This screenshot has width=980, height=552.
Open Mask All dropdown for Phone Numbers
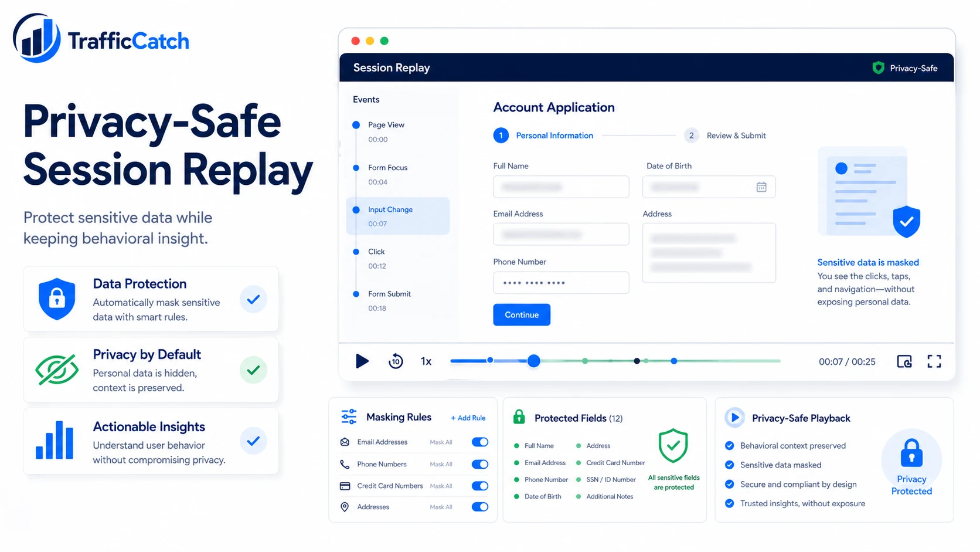click(441, 464)
